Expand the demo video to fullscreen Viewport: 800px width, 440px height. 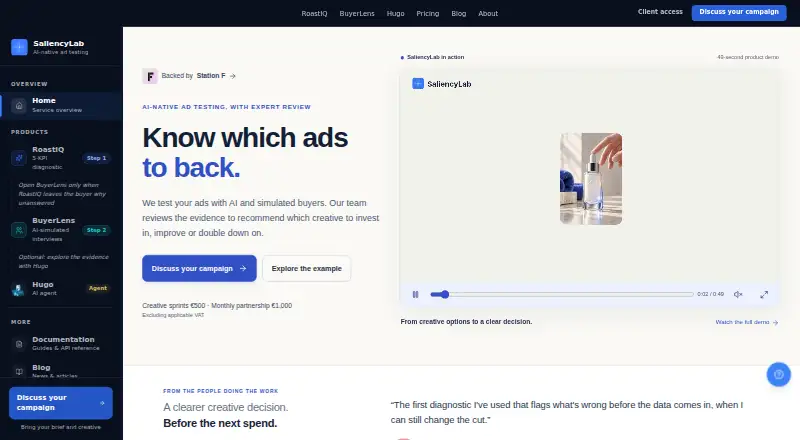(764, 295)
